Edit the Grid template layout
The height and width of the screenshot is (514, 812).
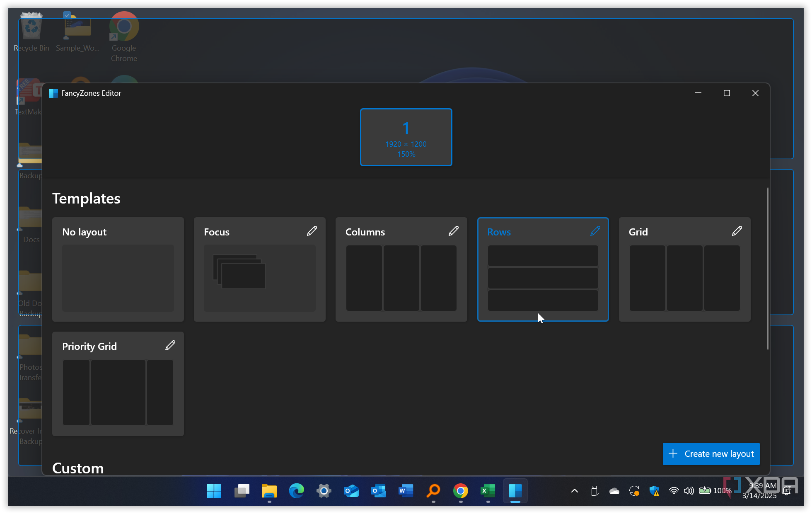tap(737, 231)
